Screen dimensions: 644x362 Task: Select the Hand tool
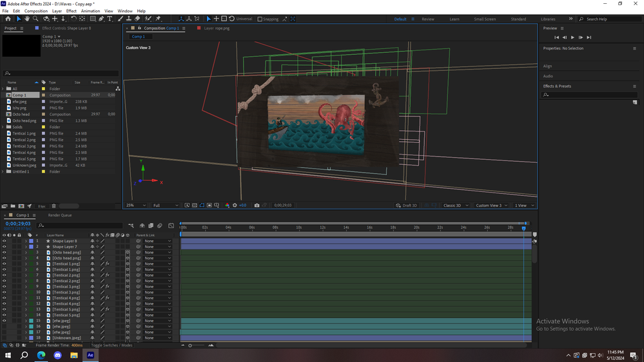(27, 19)
